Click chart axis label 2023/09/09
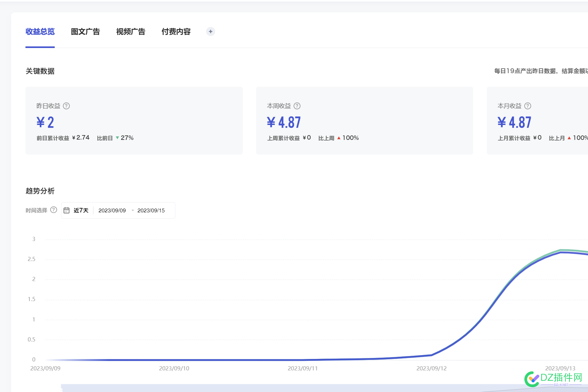Image resolution: width=588 pixels, height=392 pixels. click(45, 368)
